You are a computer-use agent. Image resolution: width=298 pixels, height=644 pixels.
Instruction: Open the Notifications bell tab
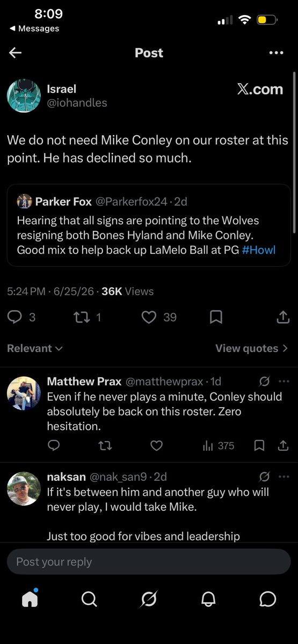[x=208, y=599]
